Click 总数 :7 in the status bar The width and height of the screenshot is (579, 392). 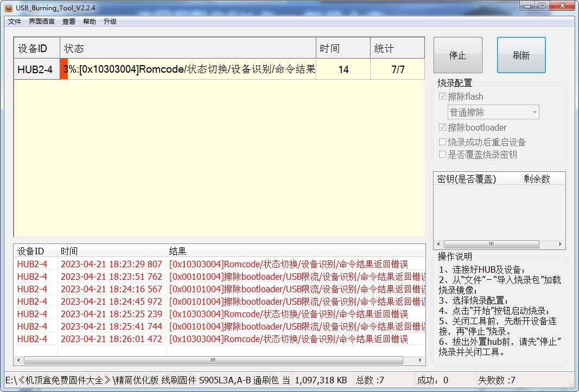point(370,380)
